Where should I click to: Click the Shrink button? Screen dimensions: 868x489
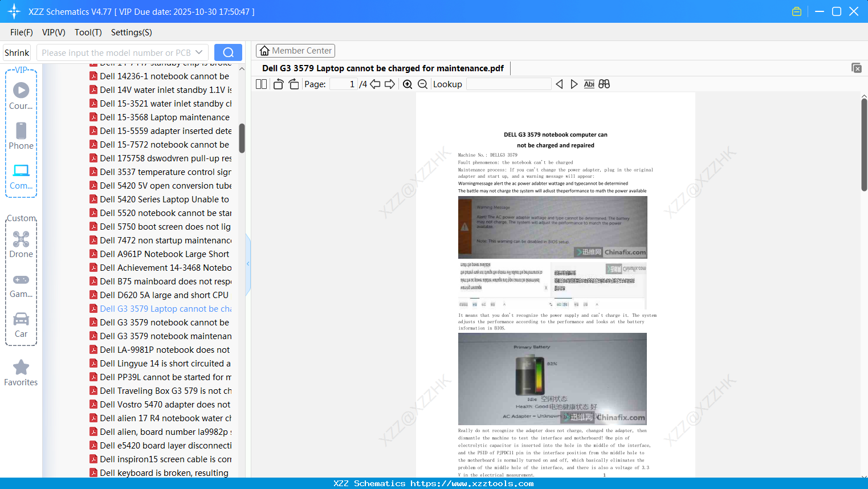click(17, 52)
